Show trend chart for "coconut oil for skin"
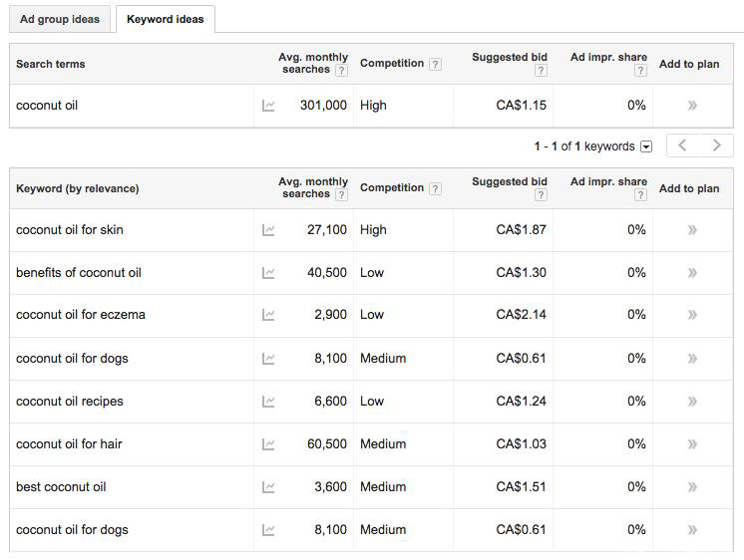This screenshot has height=560, width=744. click(268, 230)
